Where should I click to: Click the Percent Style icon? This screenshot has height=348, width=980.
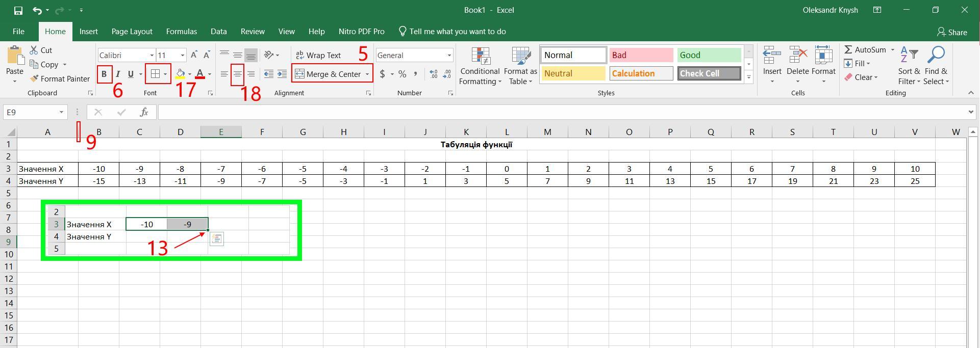click(x=403, y=74)
